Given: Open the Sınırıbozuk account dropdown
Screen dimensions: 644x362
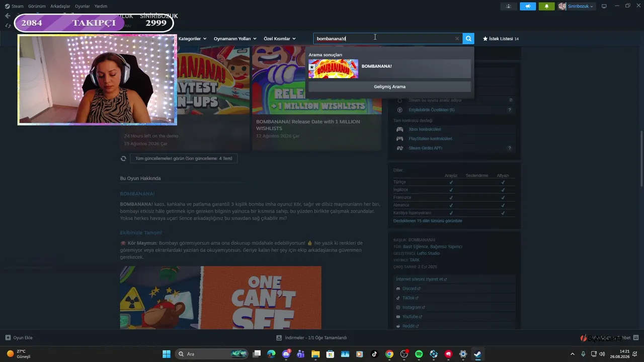Looking at the screenshot, I should 576,6.
